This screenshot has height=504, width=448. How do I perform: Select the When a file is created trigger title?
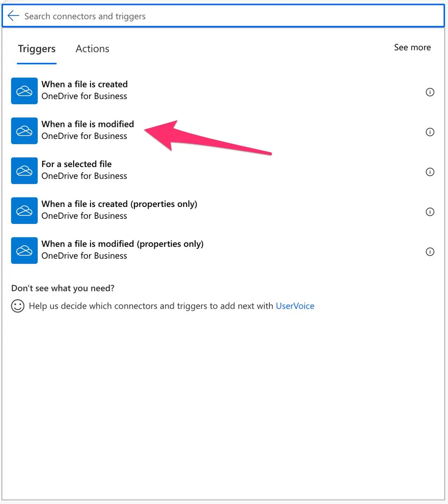tap(85, 84)
